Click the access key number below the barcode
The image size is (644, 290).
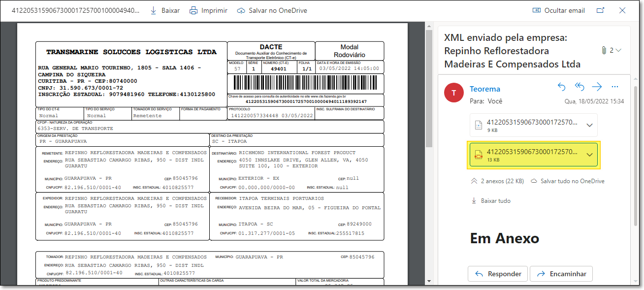click(x=306, y=101)
